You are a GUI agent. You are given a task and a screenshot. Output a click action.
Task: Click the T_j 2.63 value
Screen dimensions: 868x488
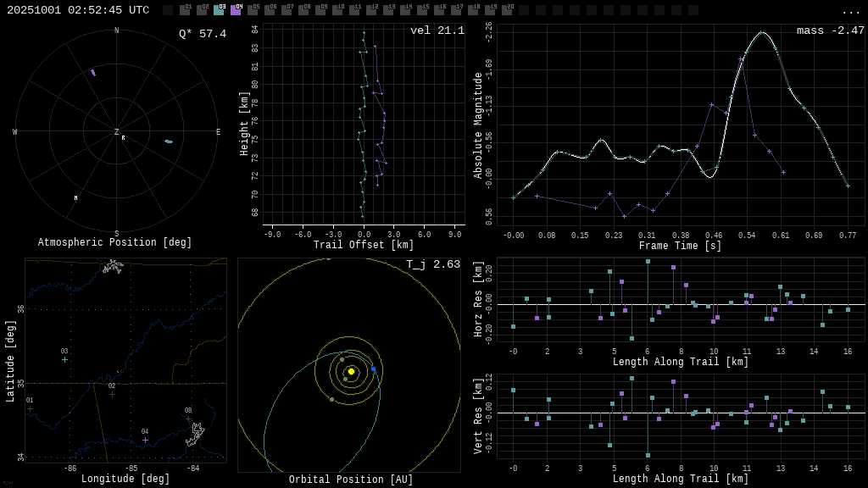coord(432,264)
